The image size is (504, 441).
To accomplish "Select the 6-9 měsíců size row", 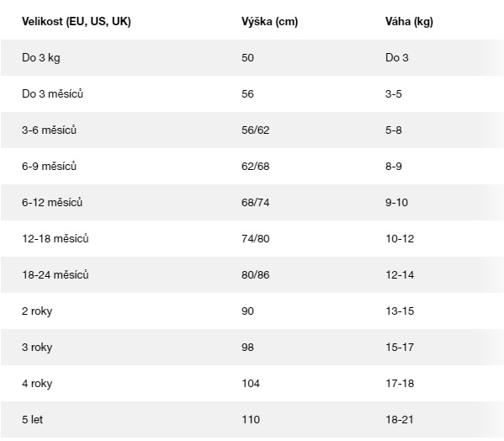I will point(252,166).
